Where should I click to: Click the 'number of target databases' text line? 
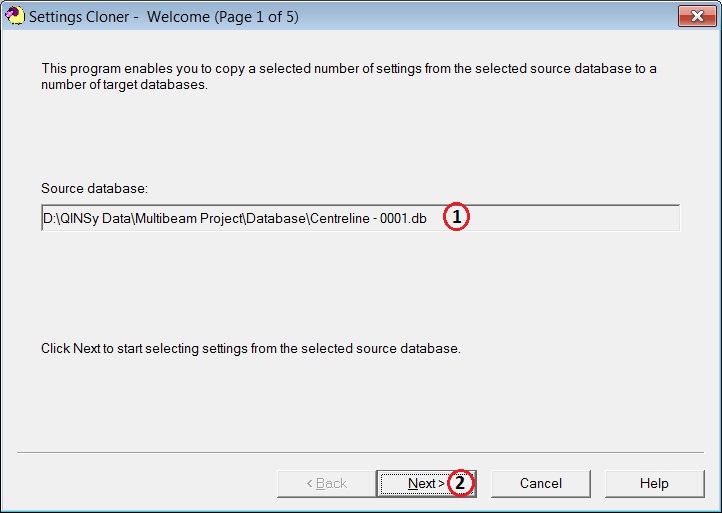pyautogui.click(x=124, y=85)
